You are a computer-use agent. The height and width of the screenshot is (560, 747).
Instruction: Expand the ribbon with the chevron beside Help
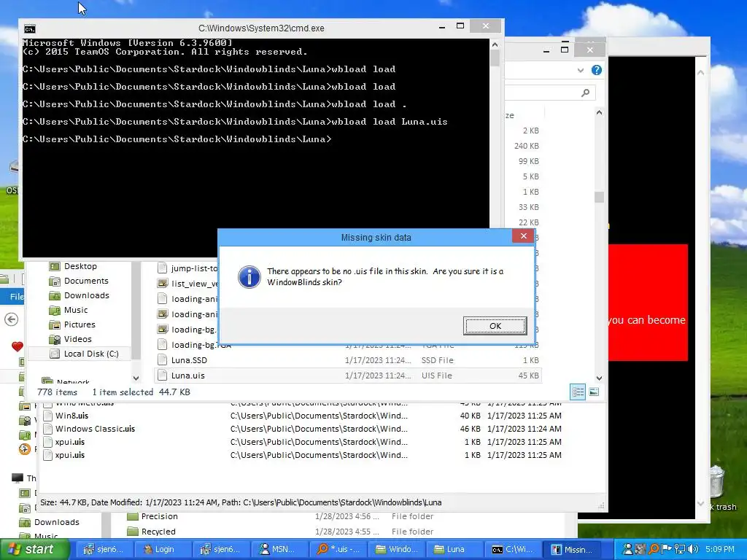point(580,71)
